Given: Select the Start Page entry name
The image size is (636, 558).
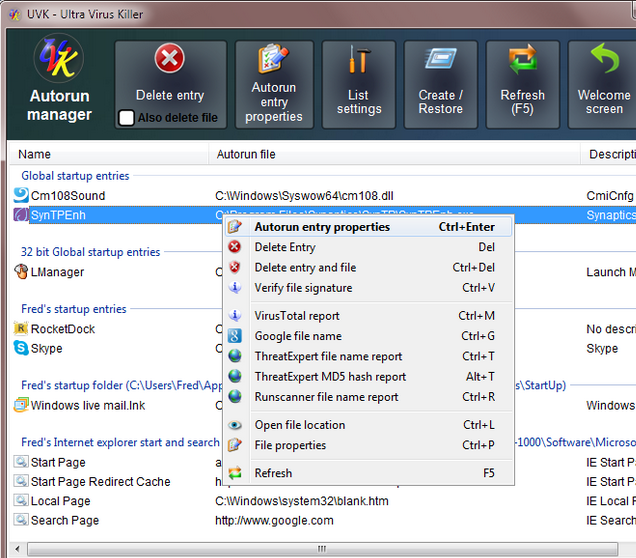Looking at the screenshot, I should [58, 462].
